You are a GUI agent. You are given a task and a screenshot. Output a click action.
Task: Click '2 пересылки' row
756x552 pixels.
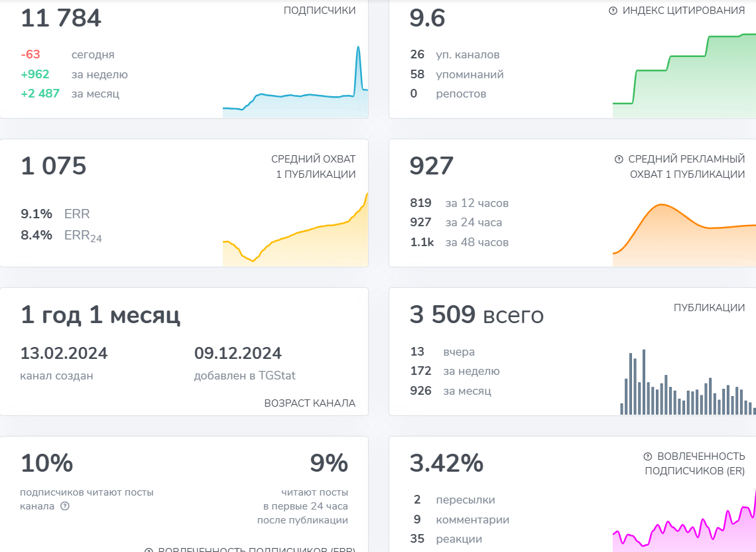pos(454,500)
